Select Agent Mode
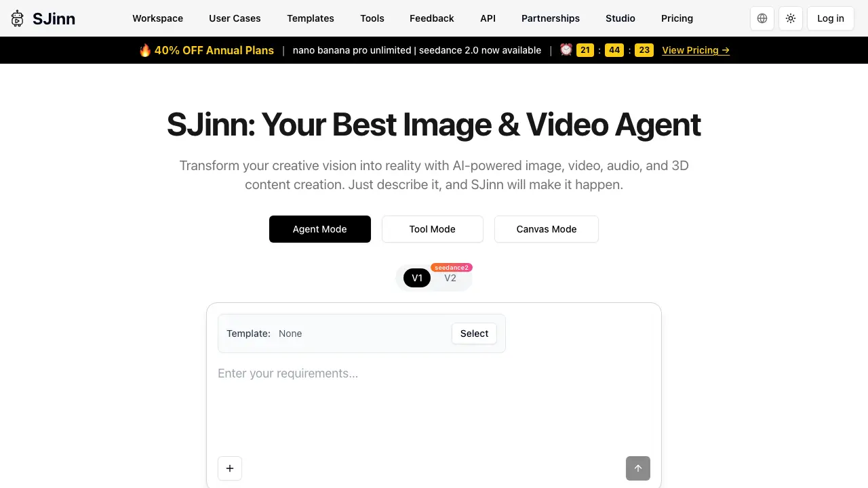 point(320,229)
